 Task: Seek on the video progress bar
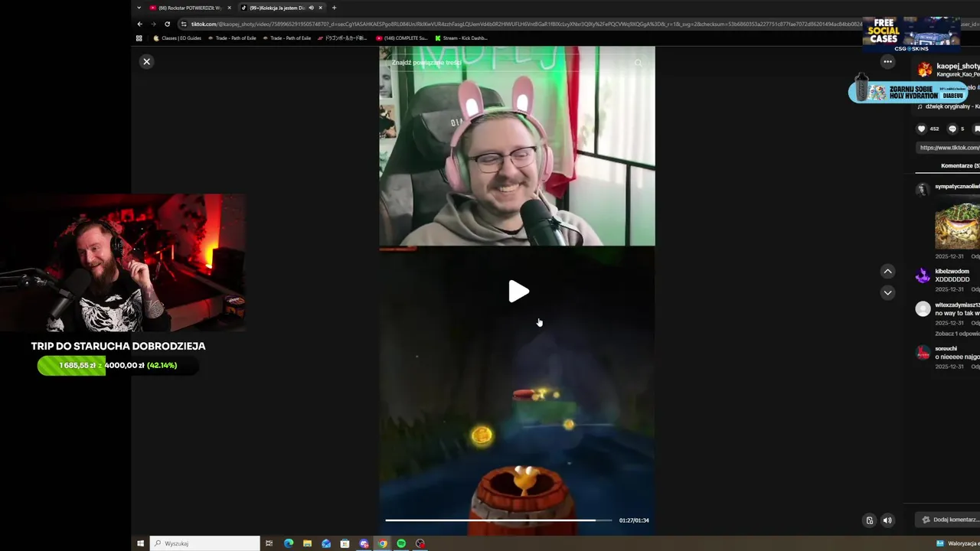coord(498,520)
